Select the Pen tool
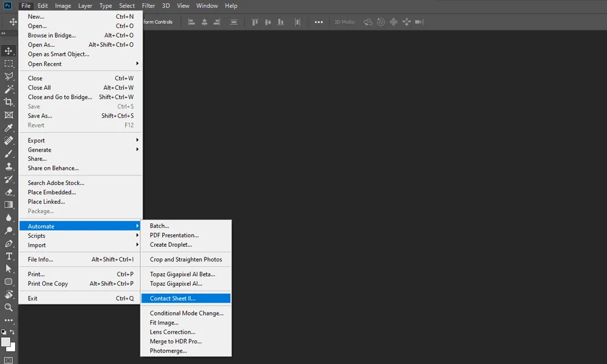 pyautogui.click(x=8, y=243)
